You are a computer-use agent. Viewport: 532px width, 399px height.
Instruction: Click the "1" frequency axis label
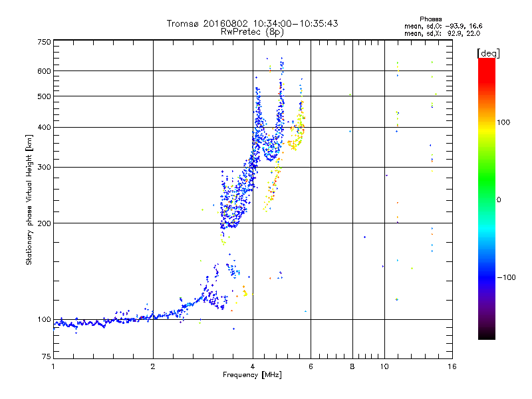coord(53,366)
